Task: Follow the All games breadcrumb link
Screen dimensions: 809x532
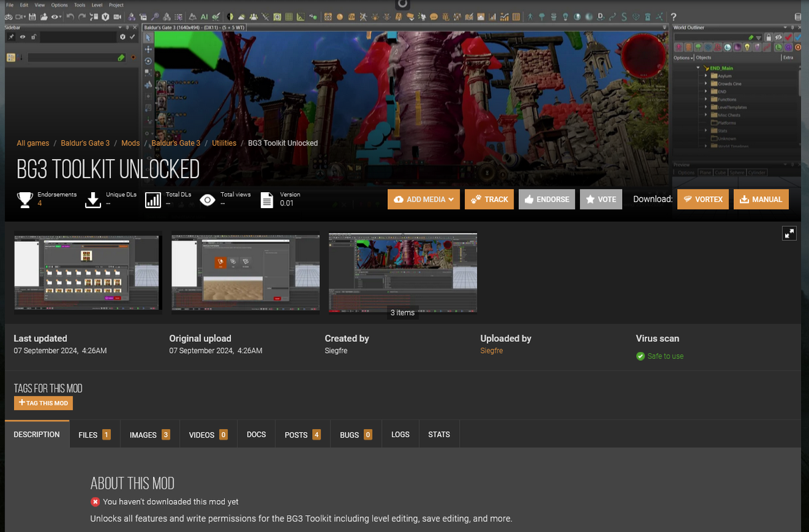Action: [x=33, y=143]
